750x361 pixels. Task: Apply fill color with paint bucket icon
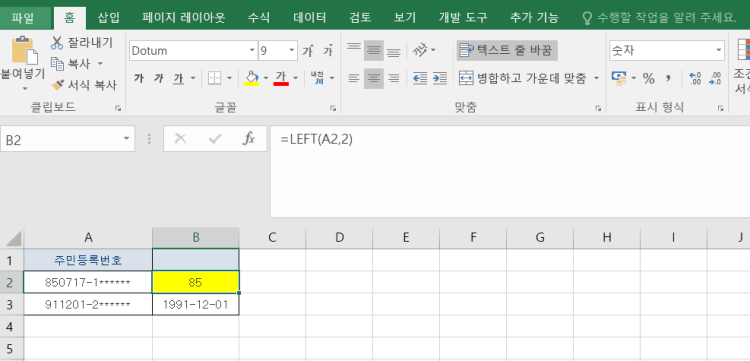(x=252, y=78)
